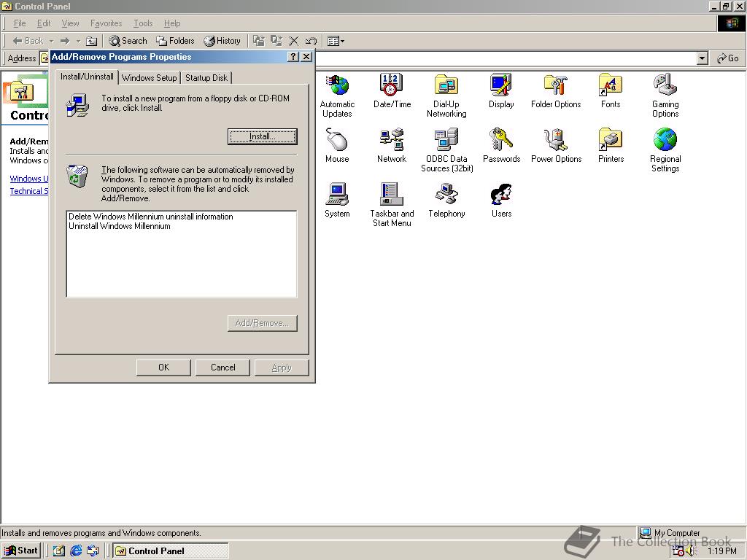
Task: Click the Start button
Action: coord(21,551)
